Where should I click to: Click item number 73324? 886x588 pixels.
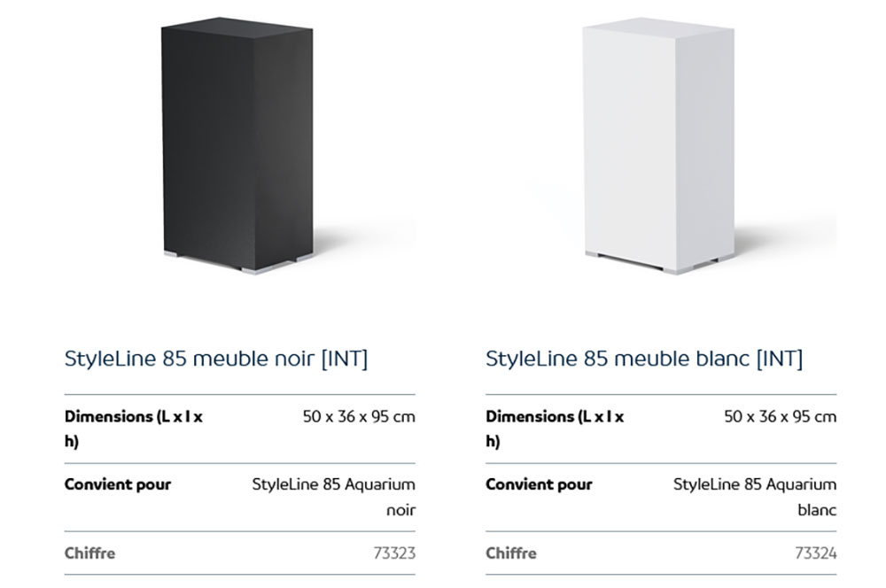click(x=816, y=553)
